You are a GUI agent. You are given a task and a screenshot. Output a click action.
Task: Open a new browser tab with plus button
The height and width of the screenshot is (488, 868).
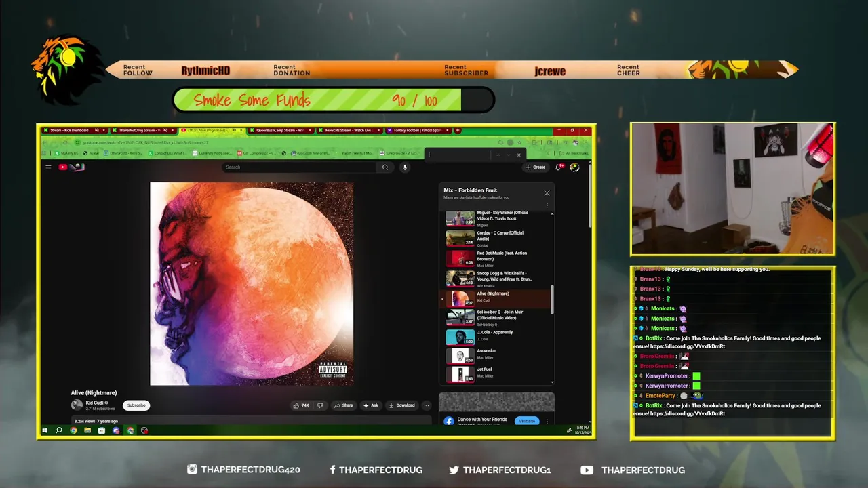point(458,130)
